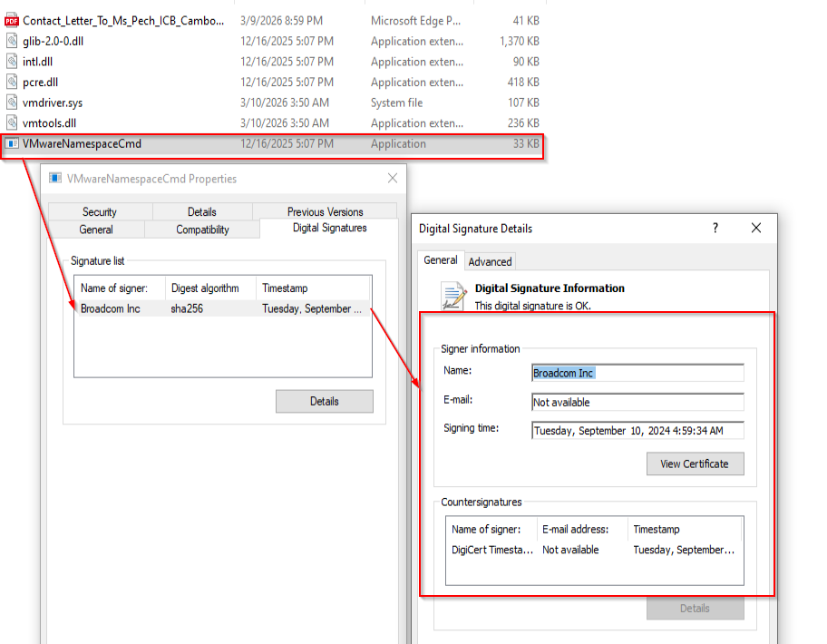Viewport: 827px width, 644px height.
Task: Click the glib-2.0-0.dll file icon
Action: pyautogui.click(x=12, y=41)
